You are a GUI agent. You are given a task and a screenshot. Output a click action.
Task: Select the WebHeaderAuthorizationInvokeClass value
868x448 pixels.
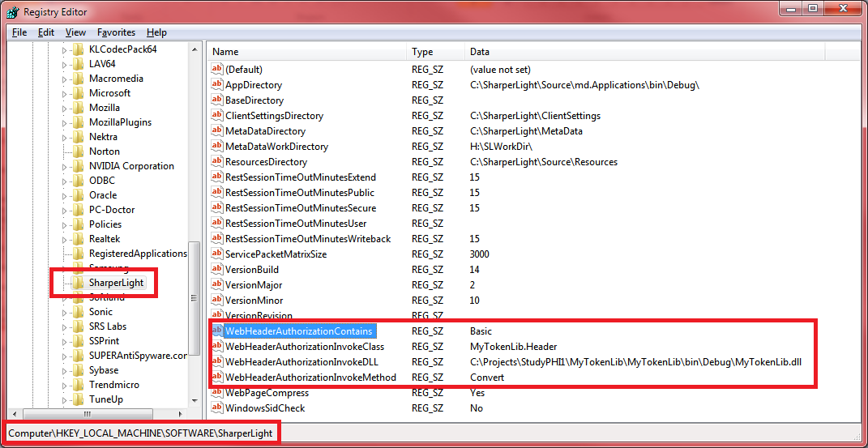(x=305, y=346)
